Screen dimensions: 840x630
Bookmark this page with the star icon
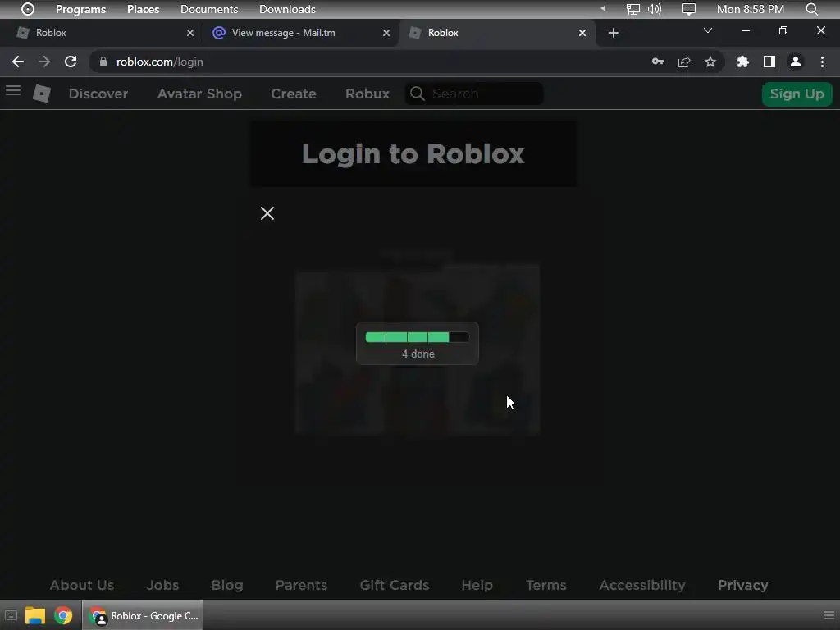[x=710, y=62]
